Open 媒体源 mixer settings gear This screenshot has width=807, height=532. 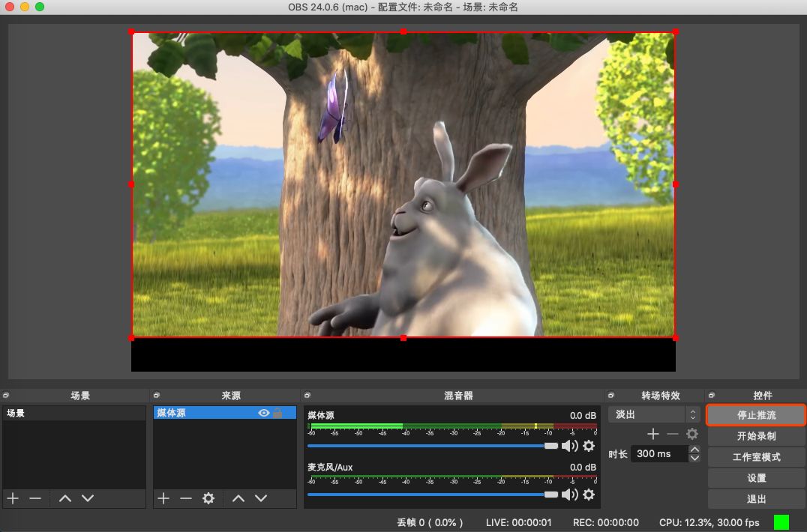point(589,446)
